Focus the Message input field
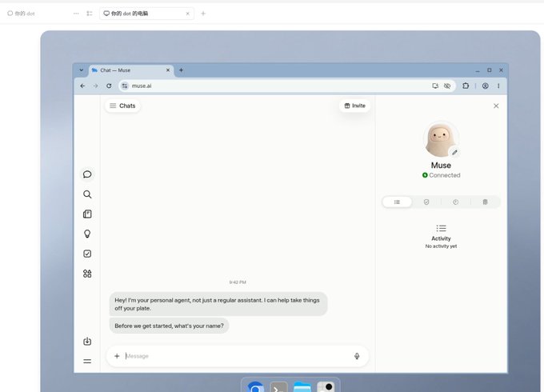This screenshot has height=392, width=544. tap(238, 356)
